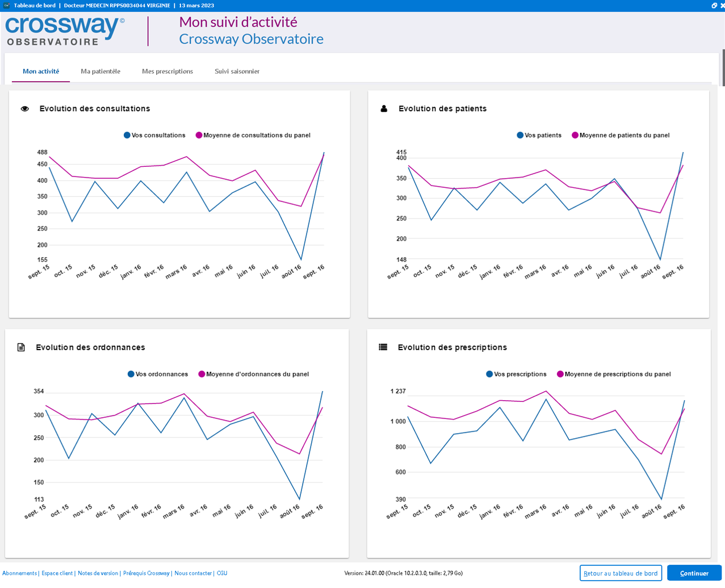Image resolution: width=725 pixels, height=588 pixels.
Task: Switch to the Ma patientèle tab
Action: (x=100, y=72)
